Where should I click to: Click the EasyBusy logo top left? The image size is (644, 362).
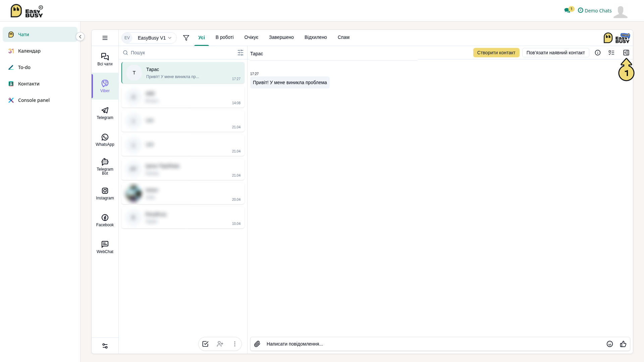coord(27,11)
